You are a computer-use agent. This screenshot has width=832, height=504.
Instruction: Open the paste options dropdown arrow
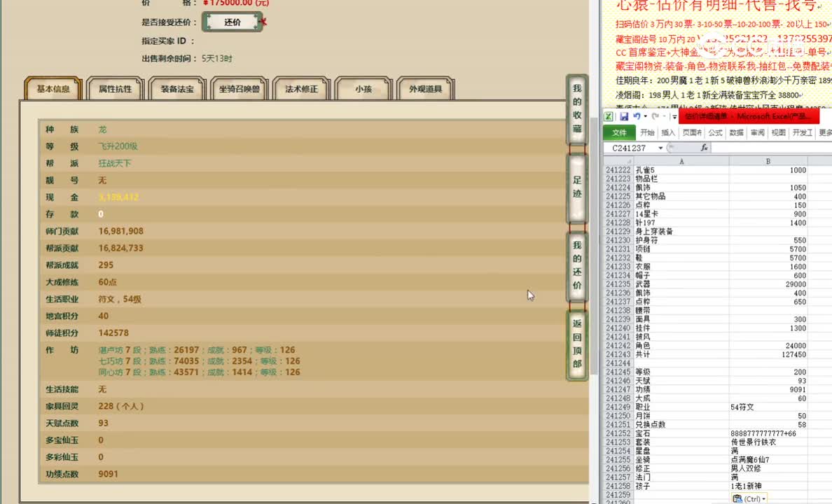(x=763, y=499)
